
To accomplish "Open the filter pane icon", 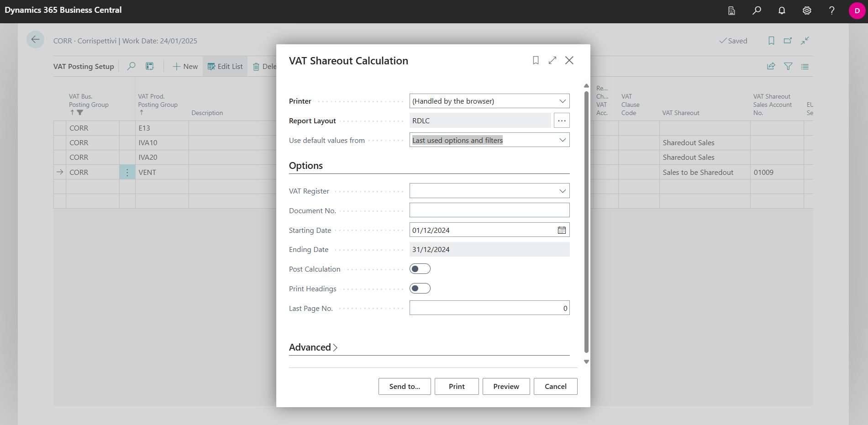I will click(x=788, y=66).
